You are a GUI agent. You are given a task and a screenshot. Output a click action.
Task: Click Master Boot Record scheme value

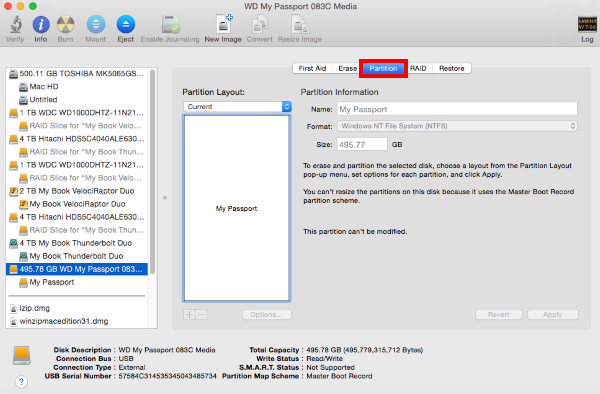tap(339, 376)
